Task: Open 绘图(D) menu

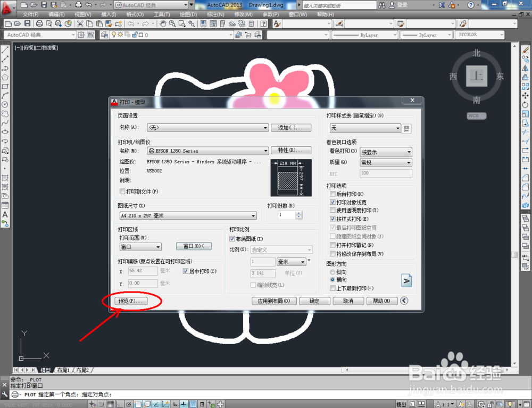Action: point(188,14)
